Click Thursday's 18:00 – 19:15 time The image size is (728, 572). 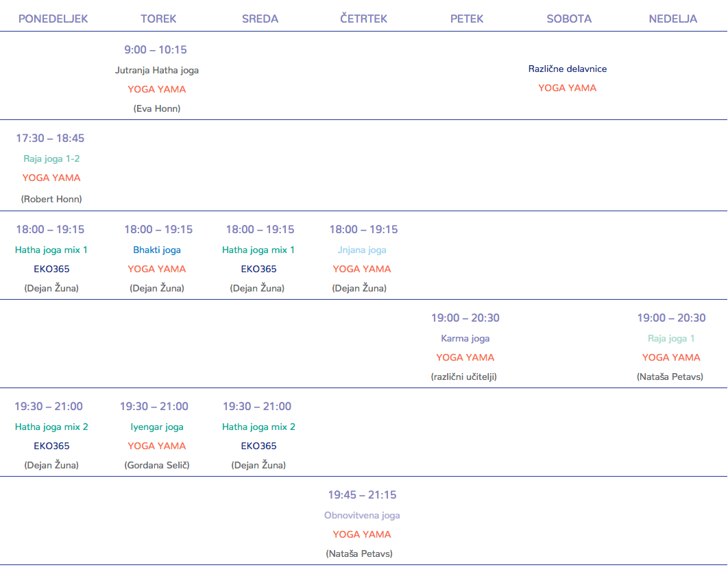(363, 230)
